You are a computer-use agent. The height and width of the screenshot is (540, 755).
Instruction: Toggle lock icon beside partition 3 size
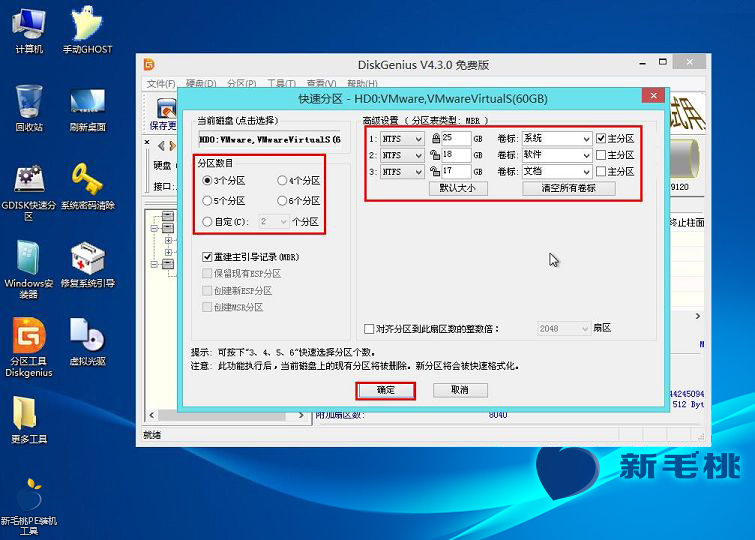coord(435,171)
